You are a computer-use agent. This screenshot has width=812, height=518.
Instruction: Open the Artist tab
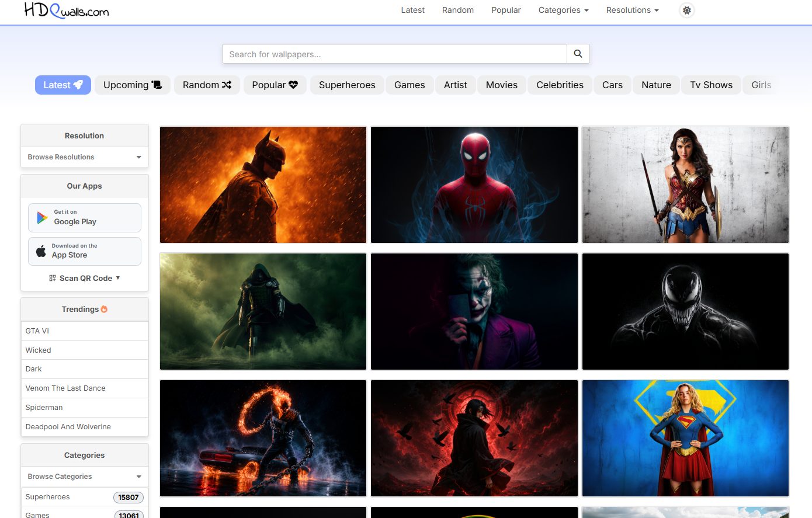point(455,85)
